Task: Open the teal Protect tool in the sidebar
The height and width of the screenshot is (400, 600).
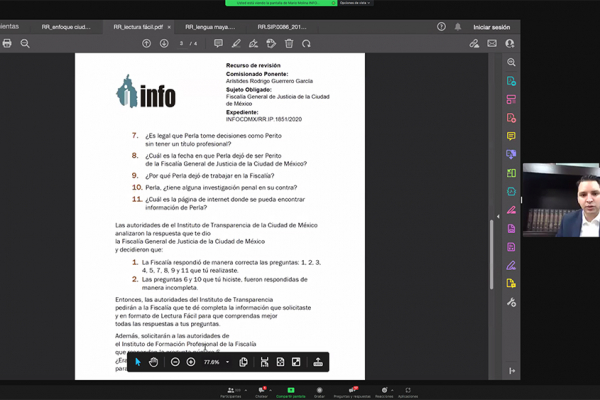Action: pos(511,191)
